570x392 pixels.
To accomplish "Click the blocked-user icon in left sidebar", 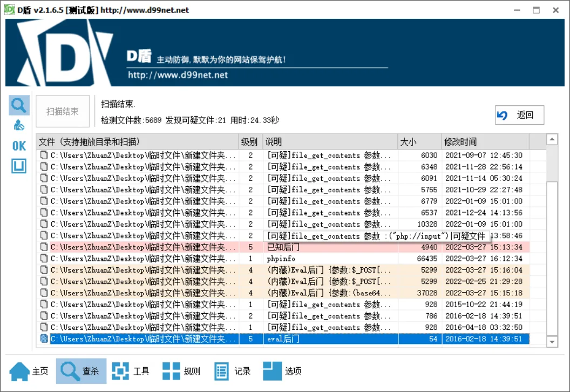I will pos(19,126).
